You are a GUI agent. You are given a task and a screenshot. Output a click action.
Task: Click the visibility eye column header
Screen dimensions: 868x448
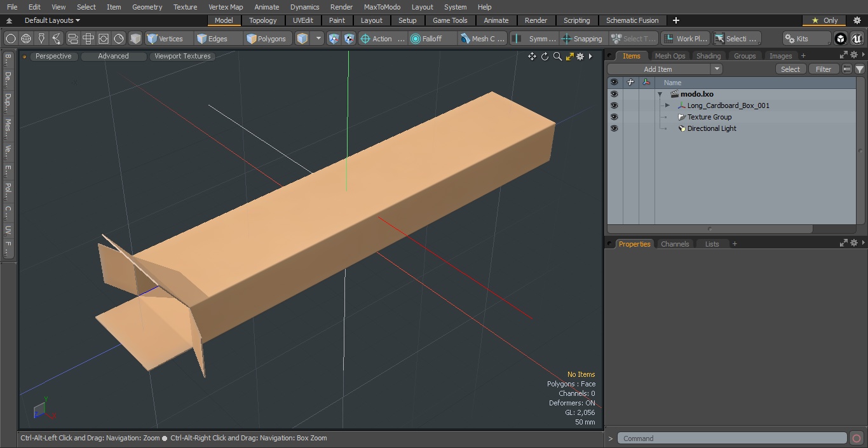tap(614, 83)
